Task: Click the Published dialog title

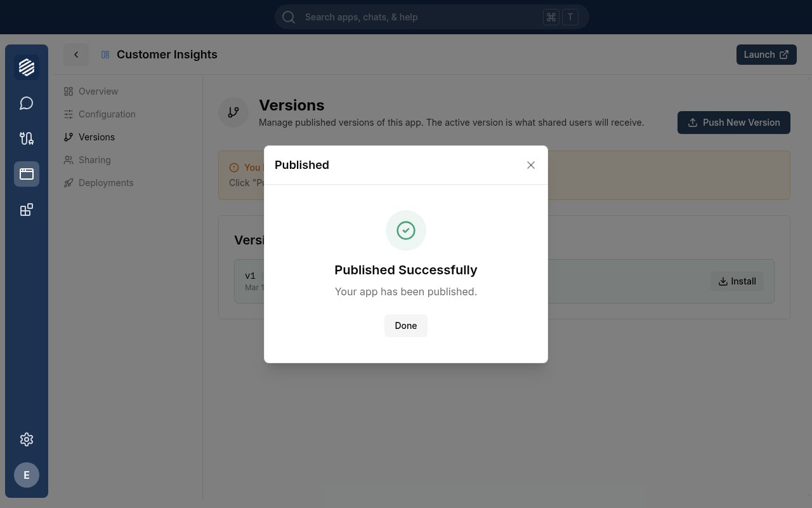Action: pos(302,165)
